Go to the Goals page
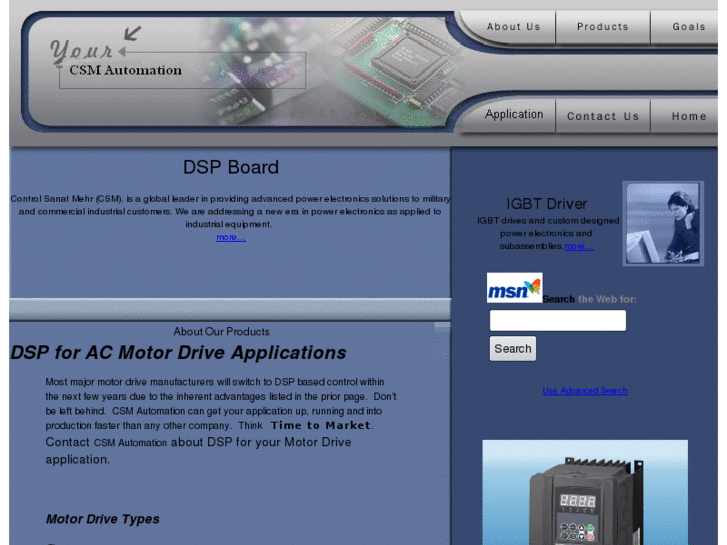This screenshot has width=727, height=545. point(688,27)
